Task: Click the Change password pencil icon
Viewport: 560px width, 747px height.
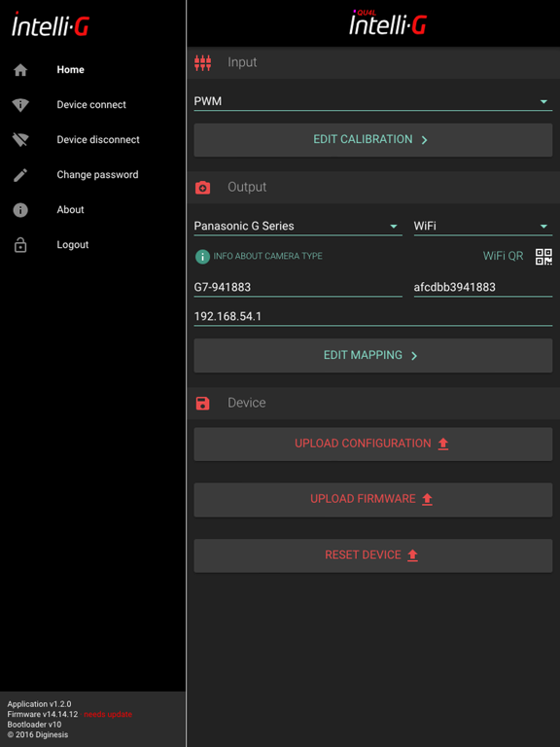Action: [20, 175]
